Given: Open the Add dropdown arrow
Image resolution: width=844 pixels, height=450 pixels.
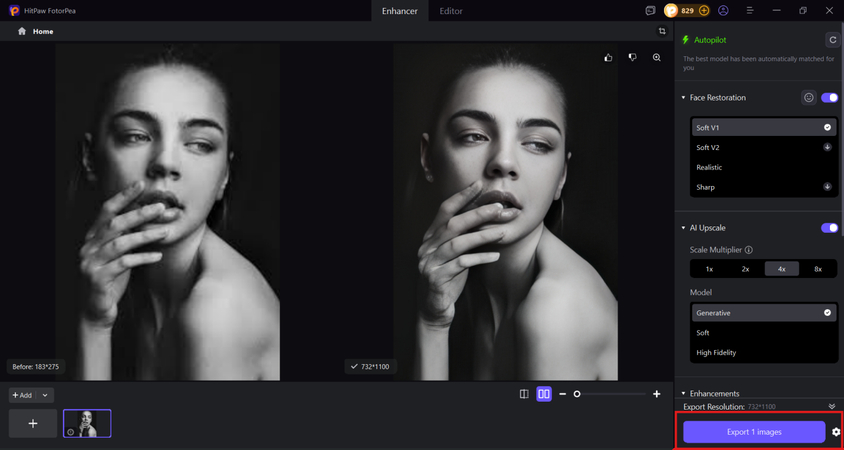Looking at the screenshot, I should pyautogui.click(x=45, y=395).
